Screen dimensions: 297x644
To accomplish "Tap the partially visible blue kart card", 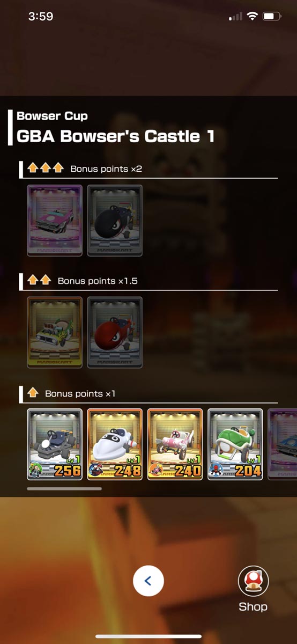I will [x=282, y=444].
